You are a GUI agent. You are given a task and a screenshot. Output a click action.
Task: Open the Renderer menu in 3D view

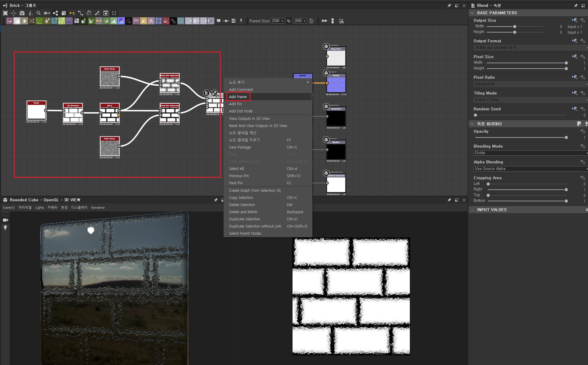coord(98,208)
